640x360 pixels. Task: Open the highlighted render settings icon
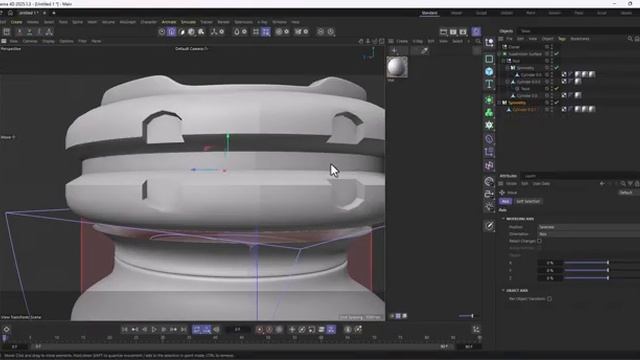pos(476,31)
